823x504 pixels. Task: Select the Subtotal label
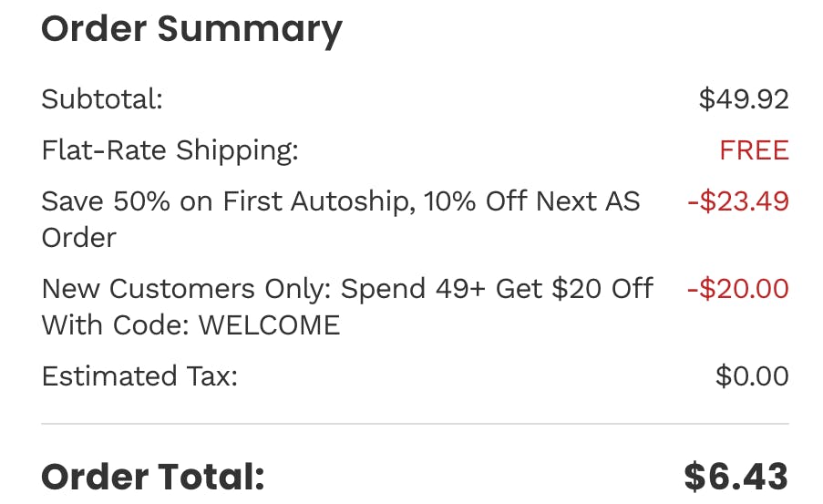pos(102,98)
